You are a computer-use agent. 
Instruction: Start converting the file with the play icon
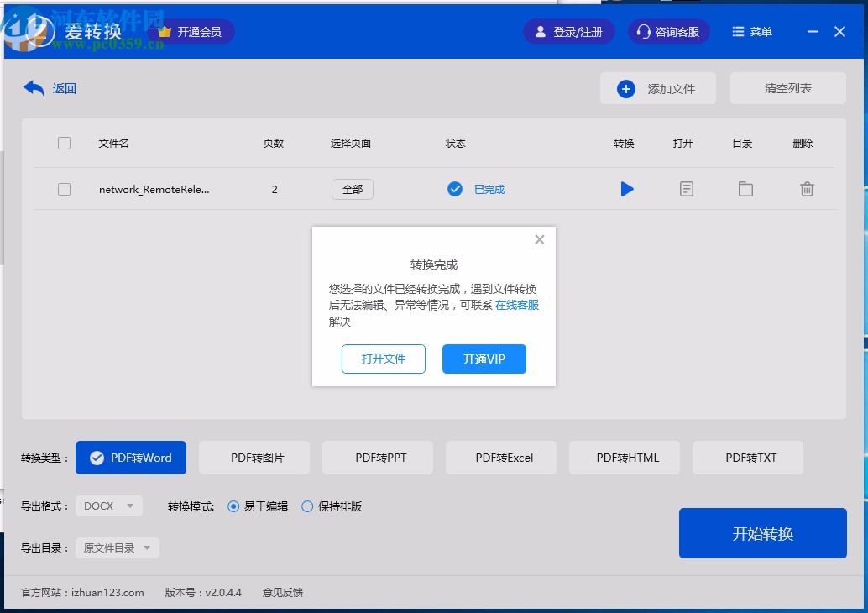627,189
